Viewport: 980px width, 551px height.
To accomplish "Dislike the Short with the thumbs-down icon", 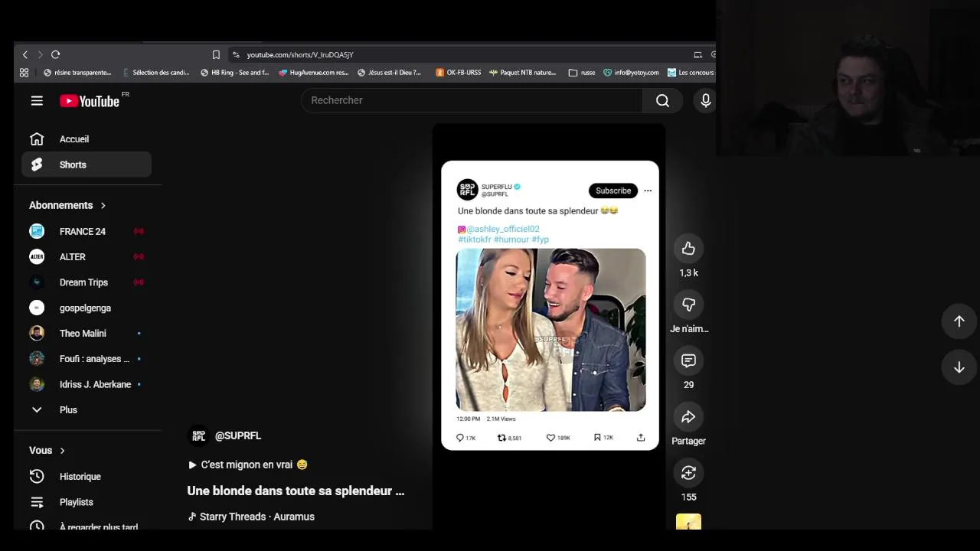I will point(688,305).
